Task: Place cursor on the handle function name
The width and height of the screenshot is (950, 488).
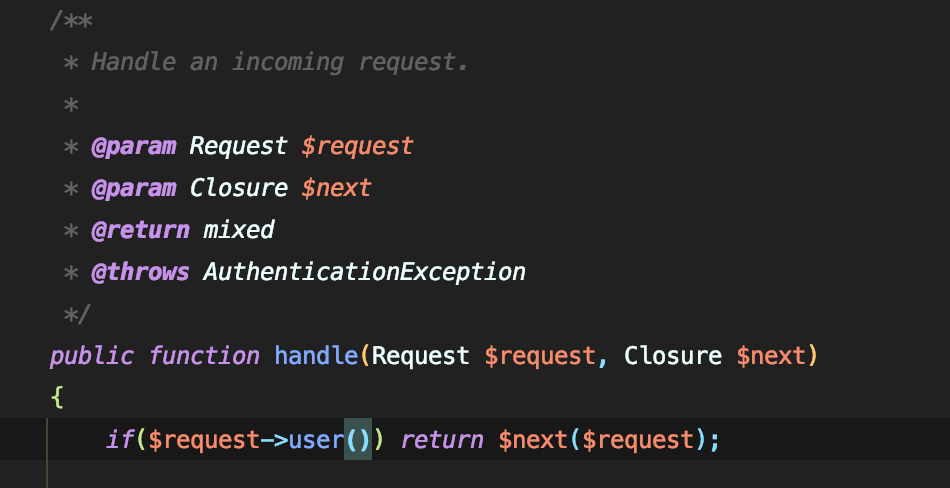Action: point(317,356)
